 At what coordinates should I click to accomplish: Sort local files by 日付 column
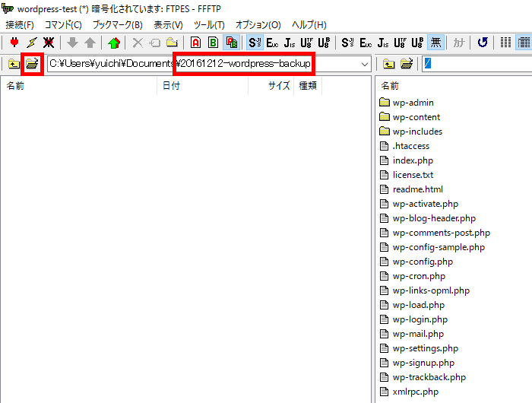pos(171,86)
